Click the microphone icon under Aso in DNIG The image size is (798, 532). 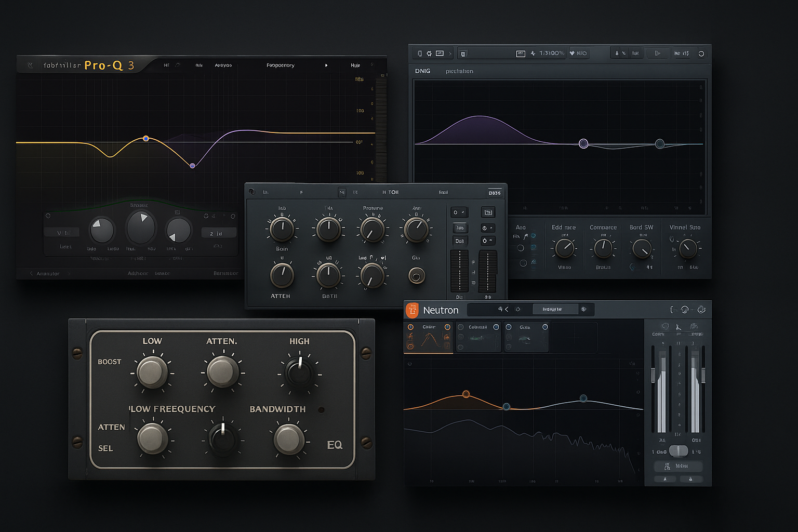[x=526, y=236]
